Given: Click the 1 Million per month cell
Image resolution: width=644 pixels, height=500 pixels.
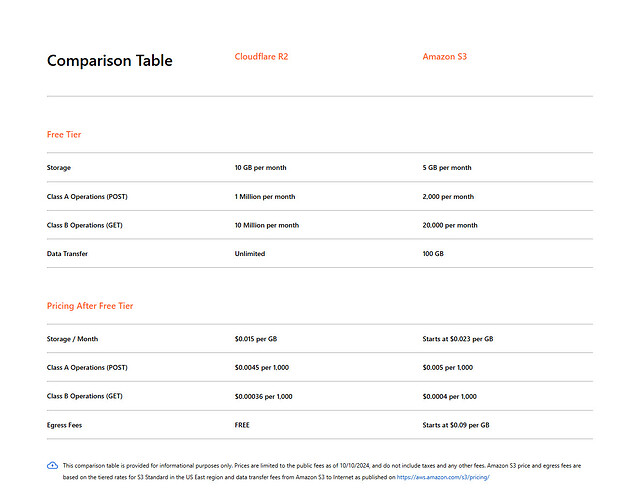Looking at the screenshot, I should tap(265, 196).
